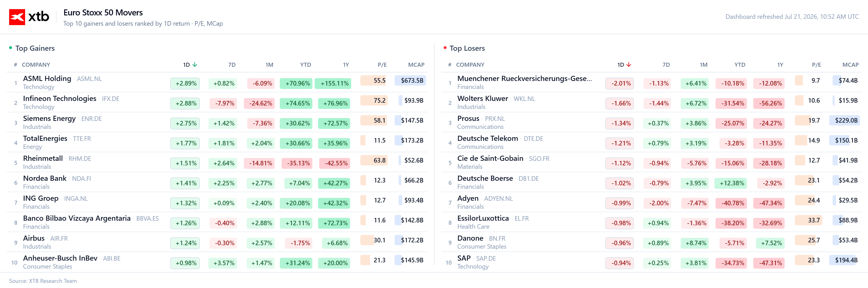Image resolution: width=868 pixels, height=288 pixels.
Task: Click Rheinmetall's 63.8 P/E bar
Action: [374, 160]
